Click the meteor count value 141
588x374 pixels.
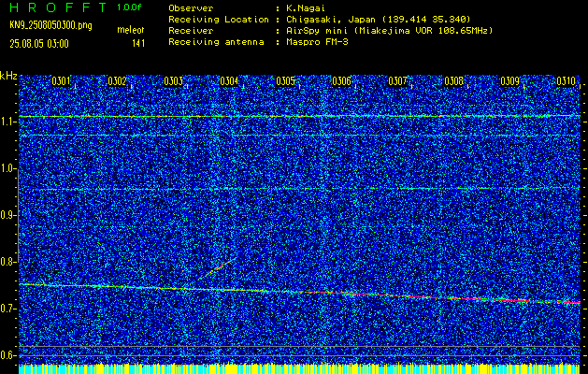138,44
